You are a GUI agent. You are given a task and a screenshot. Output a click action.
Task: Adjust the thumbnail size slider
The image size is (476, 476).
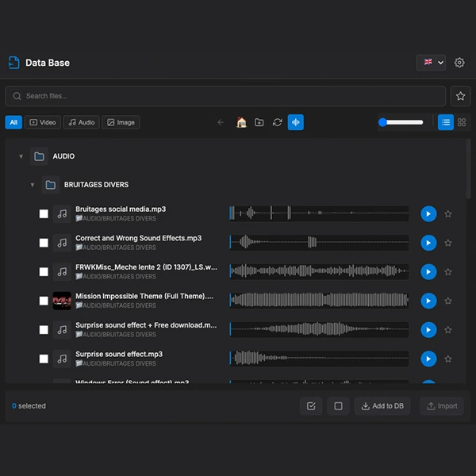401,122
